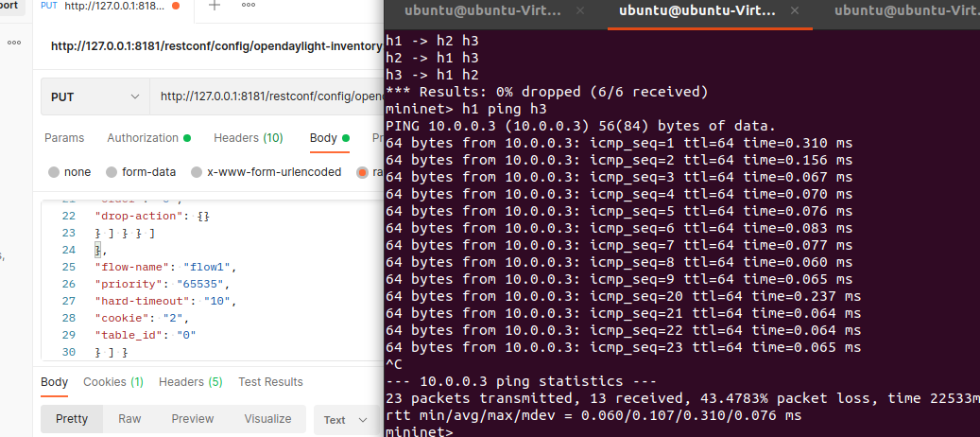This screenshot has width=980, height=437.
Task: Select the form-data body type radio
Action: (112, 172)
